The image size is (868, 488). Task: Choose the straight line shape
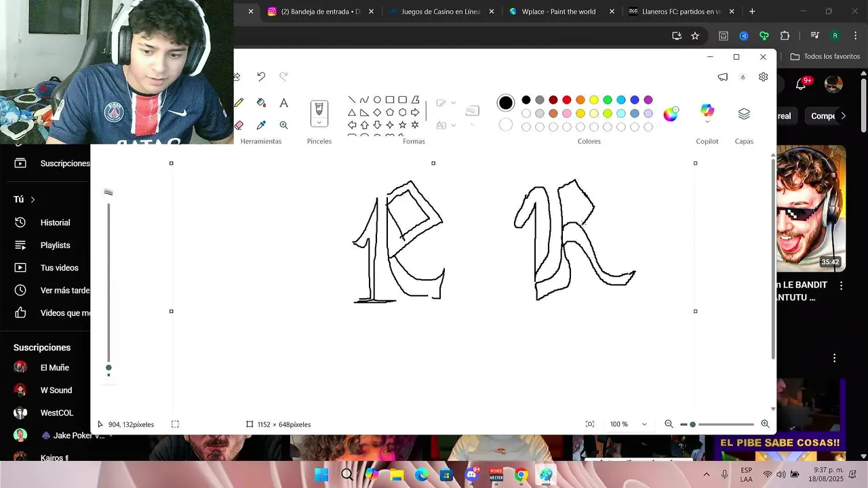352,100
